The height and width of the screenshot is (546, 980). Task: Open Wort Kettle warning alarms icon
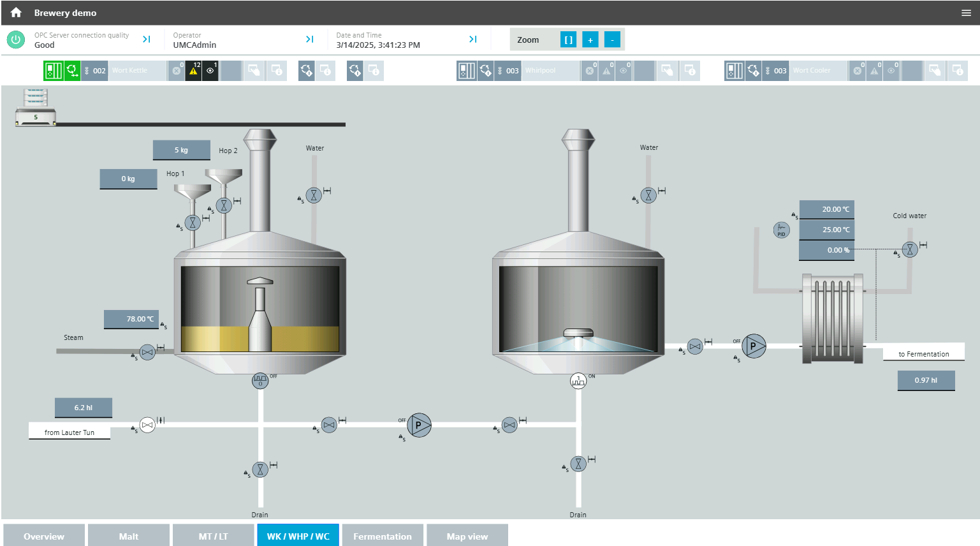click(193, 71)
